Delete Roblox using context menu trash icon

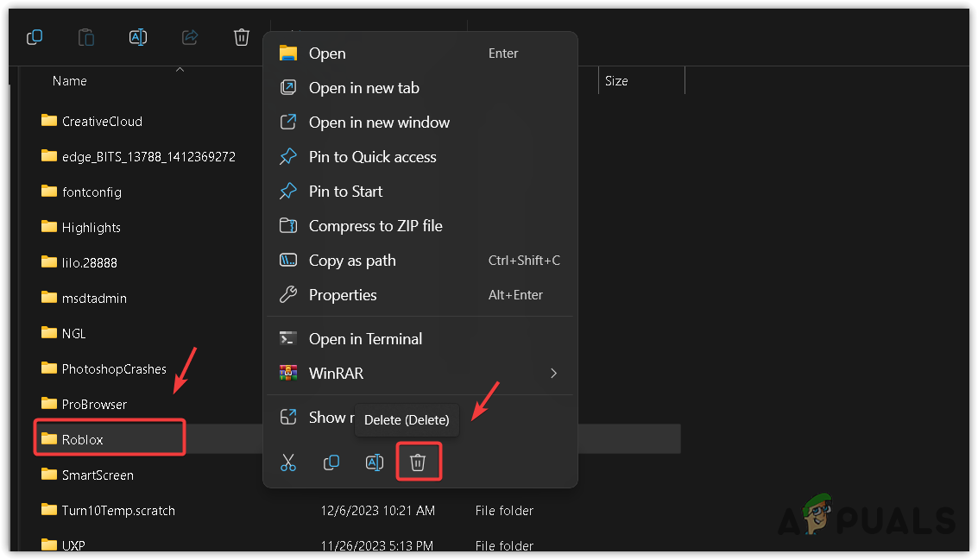coord(418,462)
